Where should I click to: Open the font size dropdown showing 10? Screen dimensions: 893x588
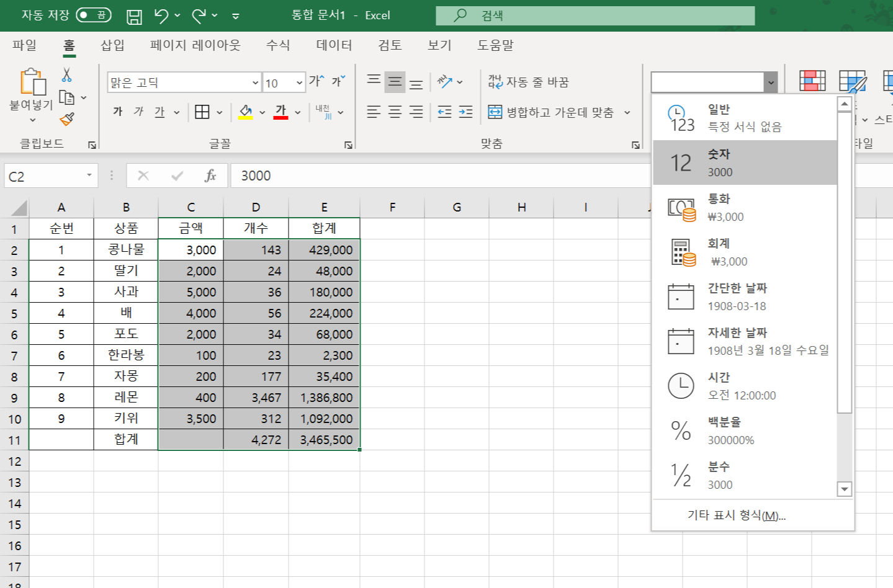[x=299, y=82]
